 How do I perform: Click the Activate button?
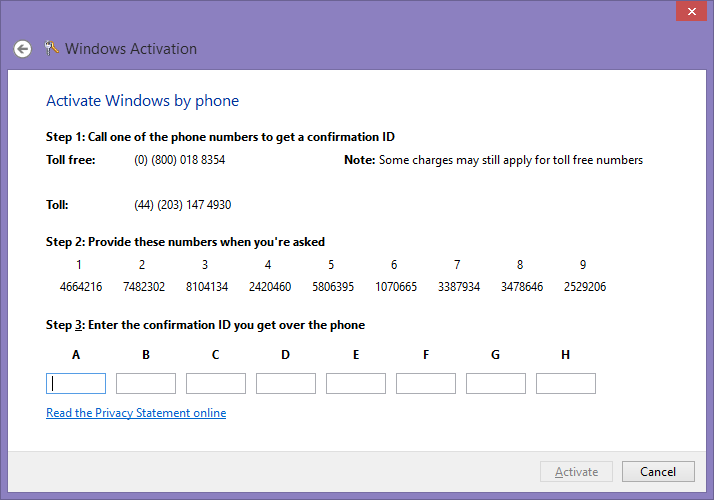(576, 472)
